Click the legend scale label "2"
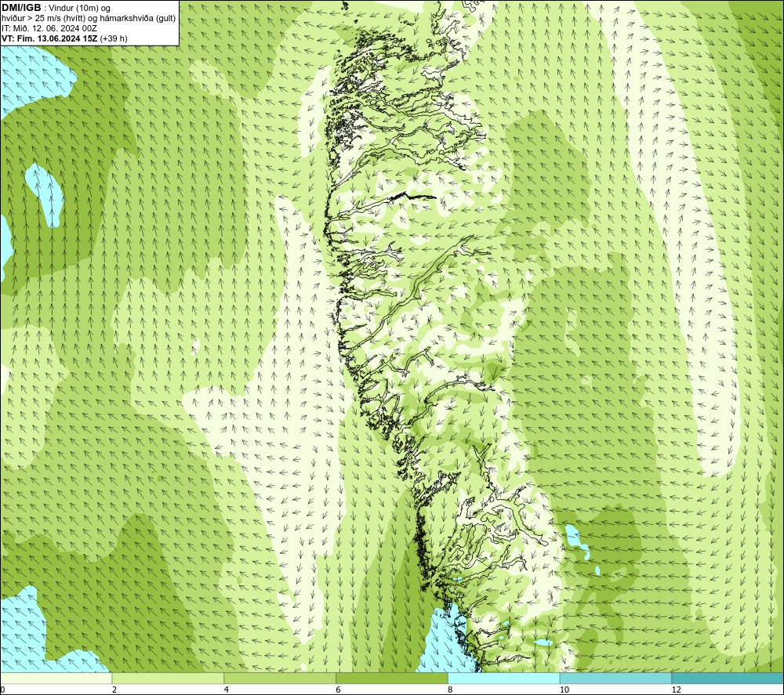Screen dimensions: 784x695 click(x=114, y=690)
